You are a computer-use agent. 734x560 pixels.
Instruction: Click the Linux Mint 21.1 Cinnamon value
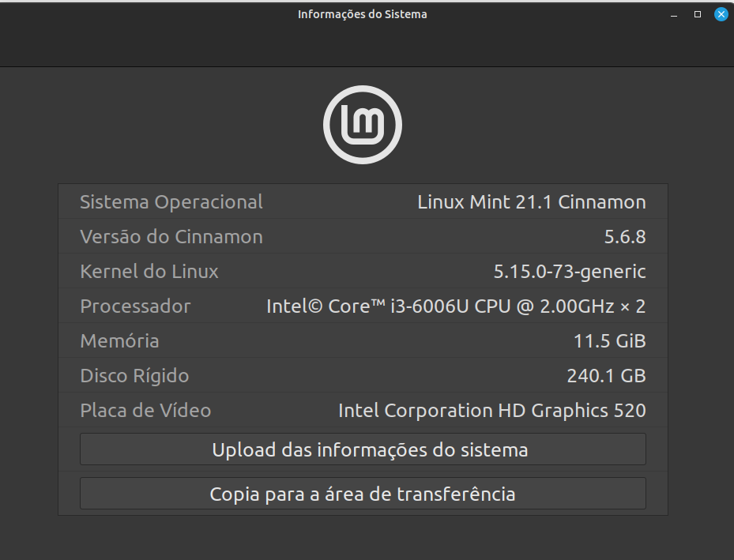(x=531, y=202)
